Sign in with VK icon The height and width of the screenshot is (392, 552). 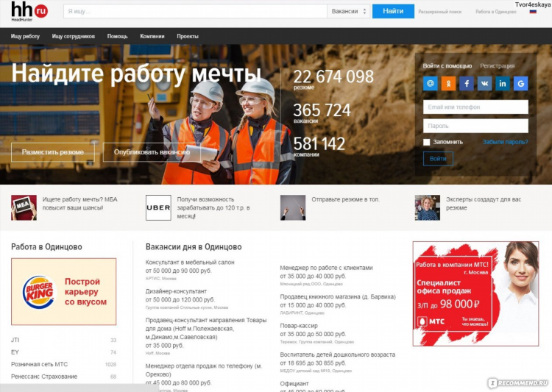point(484,83)
